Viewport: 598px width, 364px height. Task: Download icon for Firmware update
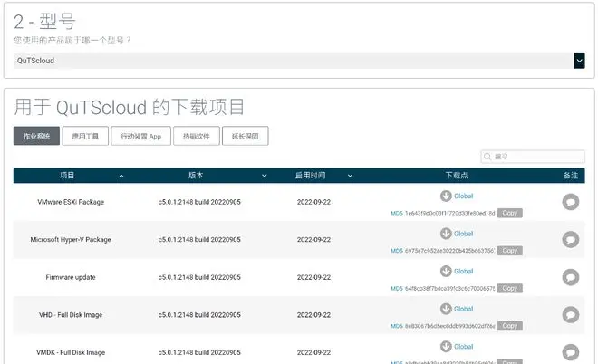coord(446,272)
